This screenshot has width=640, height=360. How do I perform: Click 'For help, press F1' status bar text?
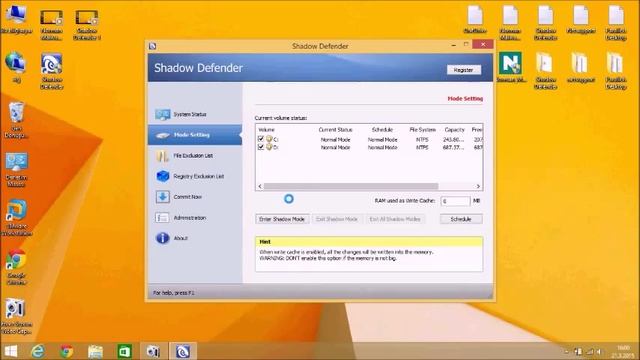pyautogui.click(x=174, y=293)
